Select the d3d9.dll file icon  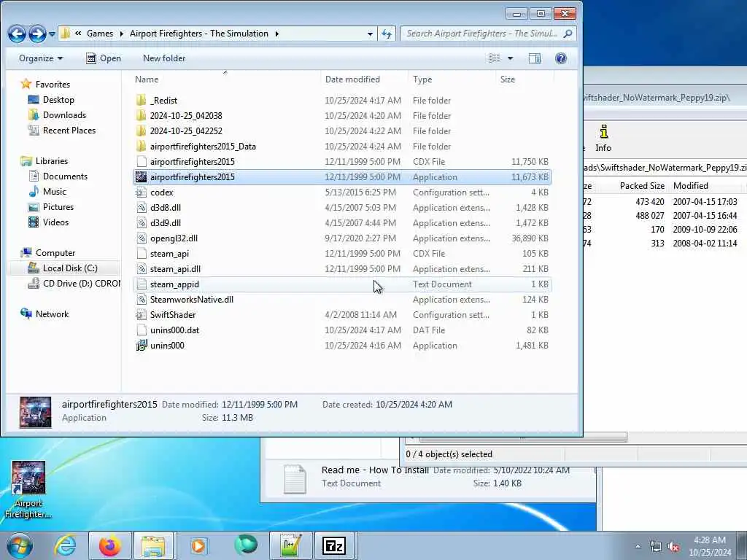[x=141, y=223]
